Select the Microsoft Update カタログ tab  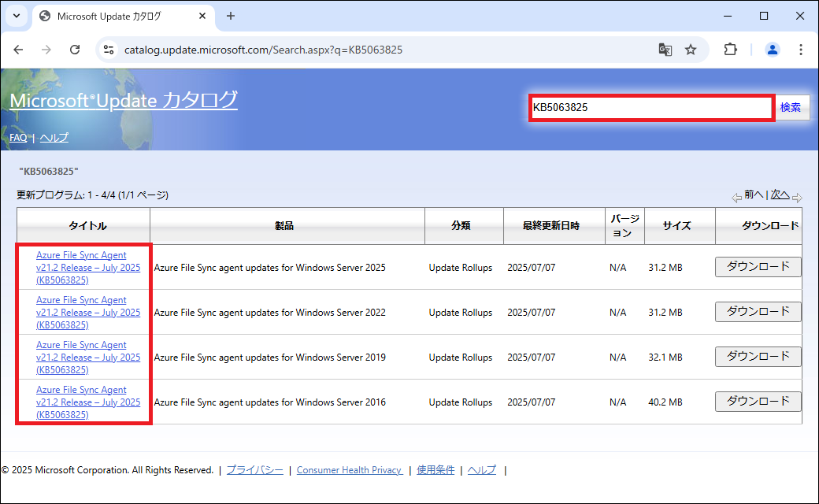pos(124,17)
